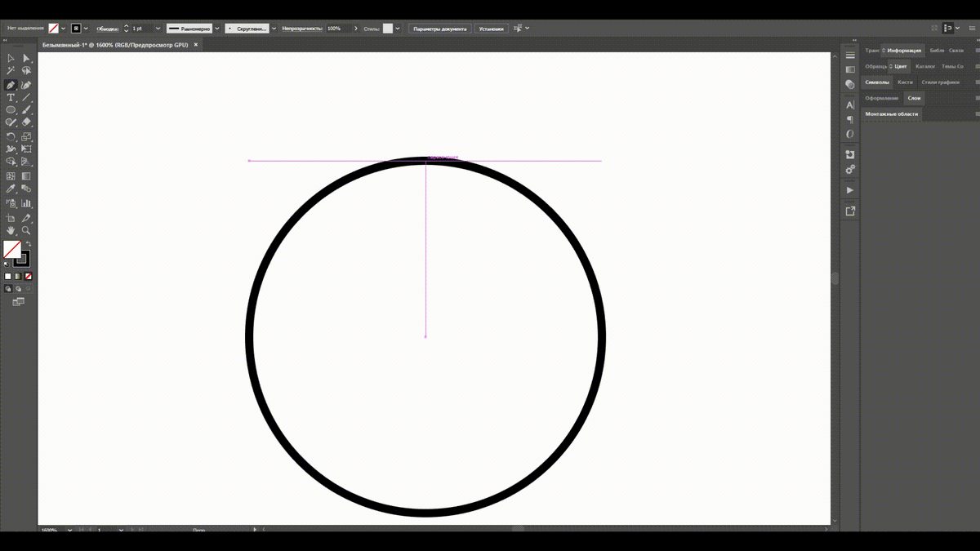This screenshot has width=980, height=551.
Task: Select the Artboard tool
Action: (11, 218)
